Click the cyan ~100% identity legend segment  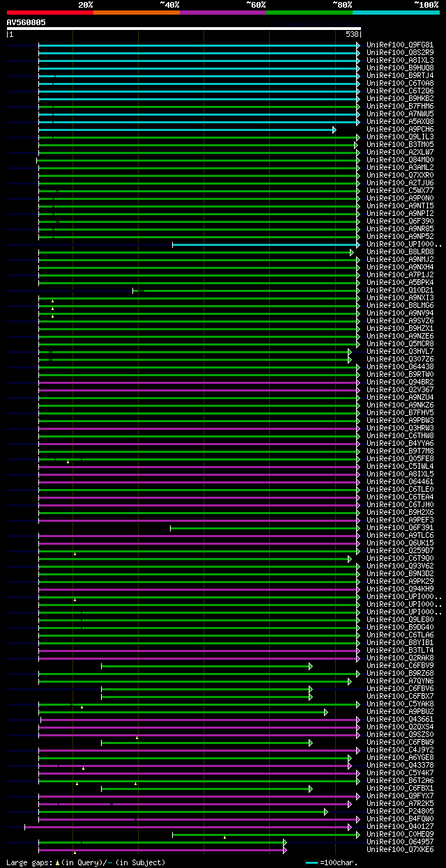point(396,13)
